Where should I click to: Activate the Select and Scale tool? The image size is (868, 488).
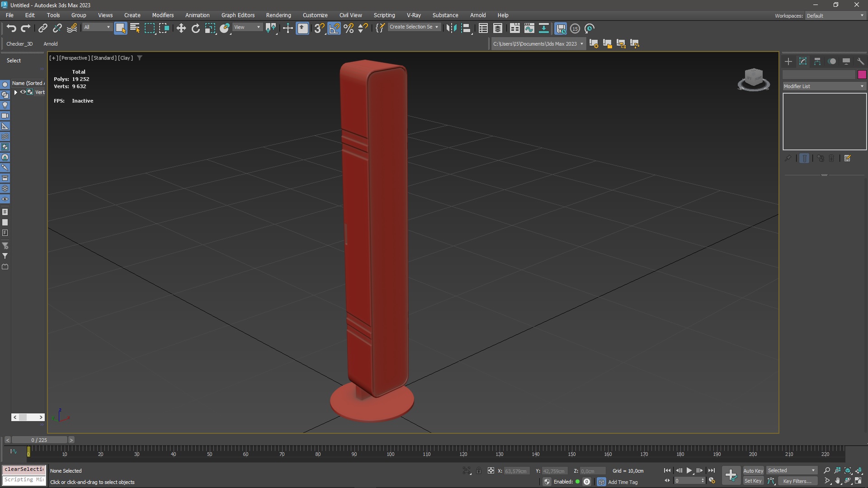210,28
